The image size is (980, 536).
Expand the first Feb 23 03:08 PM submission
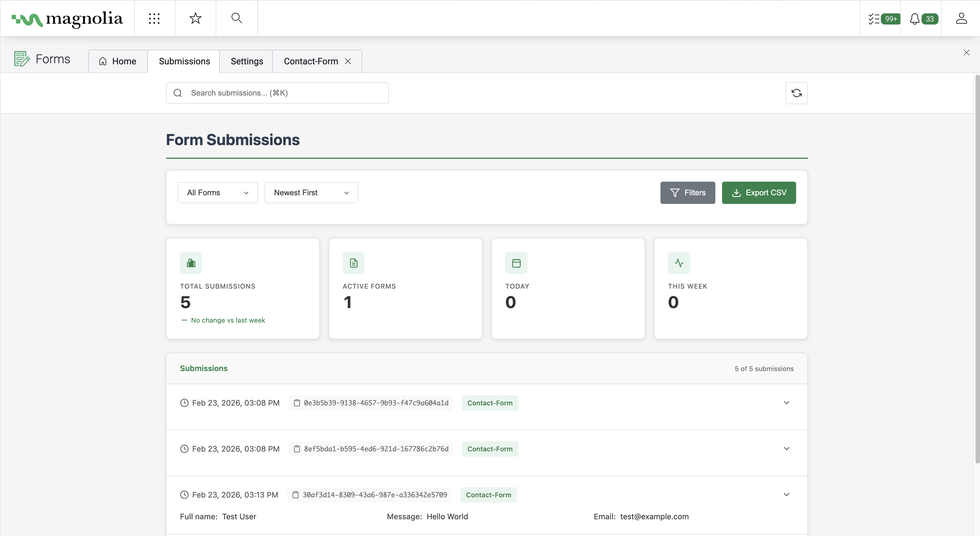coord(786,403)
